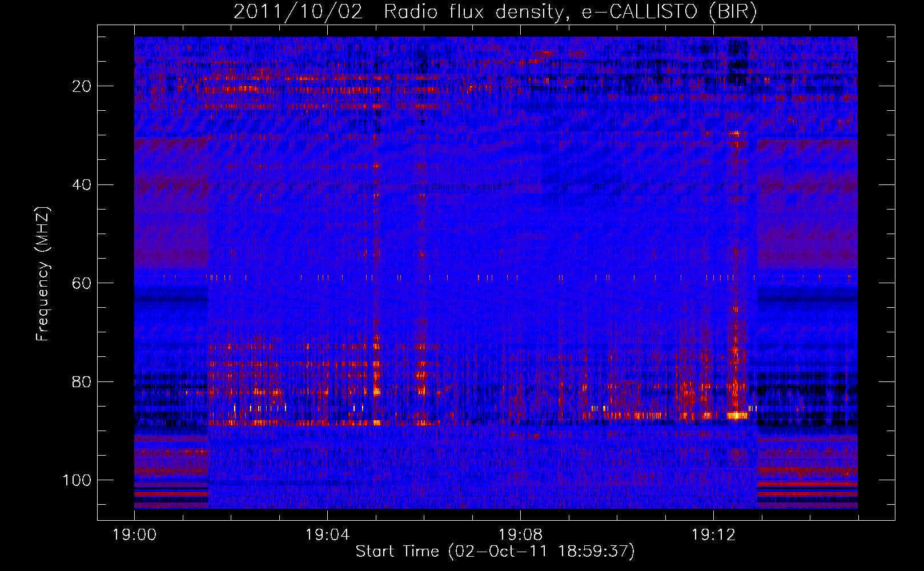Click the "Frequency (MHZ)" axis label
The image size is (924, 571).
click(43, 274)
